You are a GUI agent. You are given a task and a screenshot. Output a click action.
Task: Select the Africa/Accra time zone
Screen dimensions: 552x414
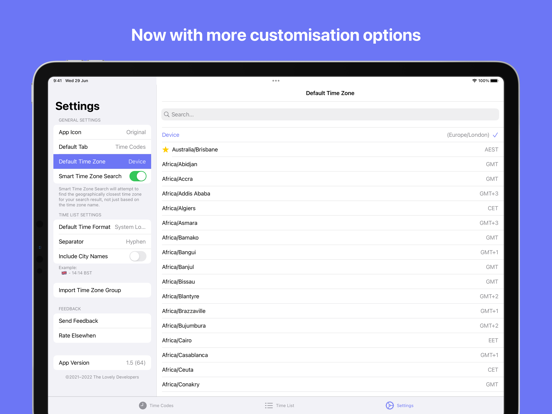click(x=330, y=179)
